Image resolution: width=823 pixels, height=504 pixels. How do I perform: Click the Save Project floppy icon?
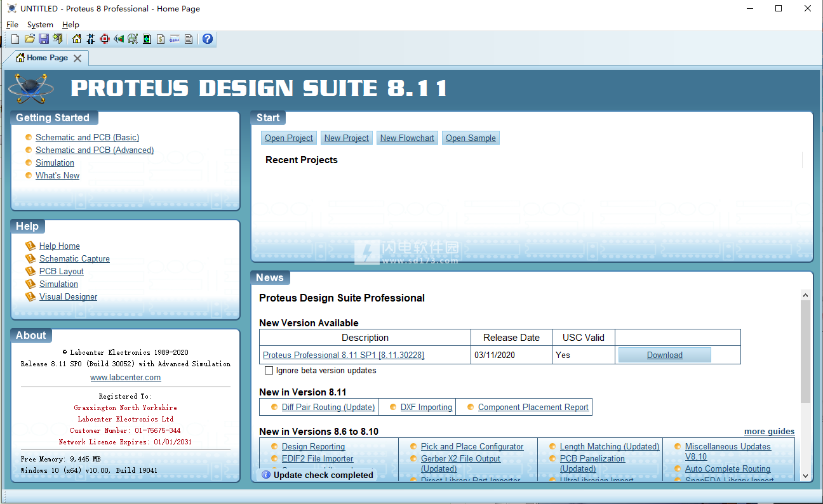44,39
